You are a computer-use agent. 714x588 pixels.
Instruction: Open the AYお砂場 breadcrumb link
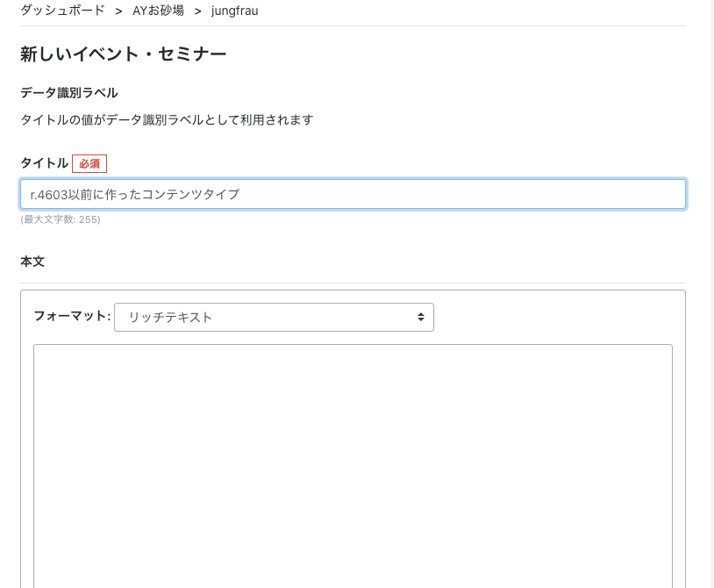point(158,11)
